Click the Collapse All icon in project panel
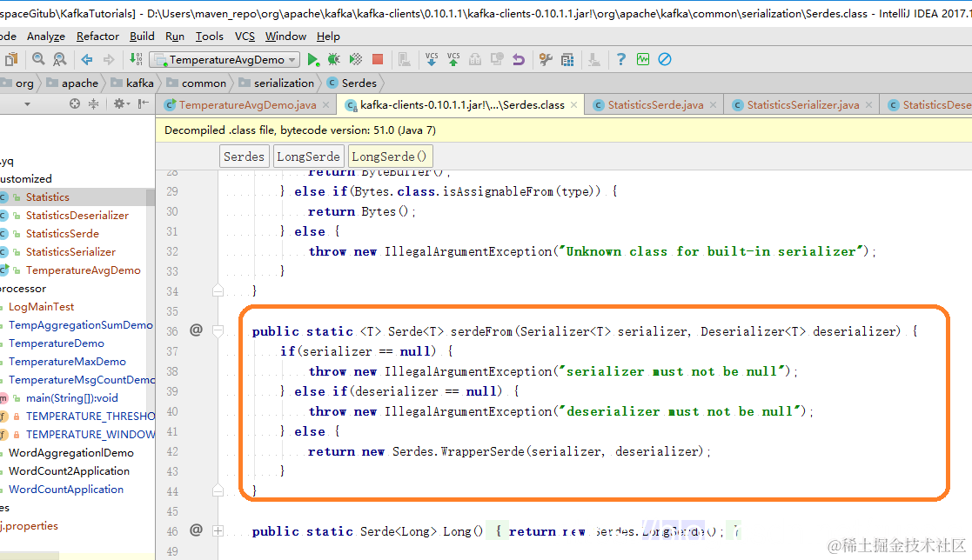This screenshot has height=560, width=972. 93,103
